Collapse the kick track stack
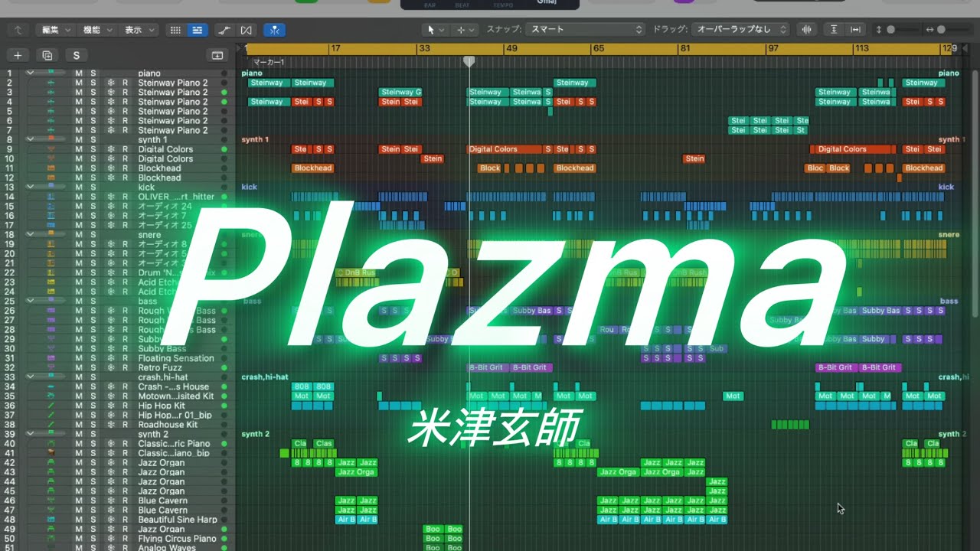 pos(31,187)
